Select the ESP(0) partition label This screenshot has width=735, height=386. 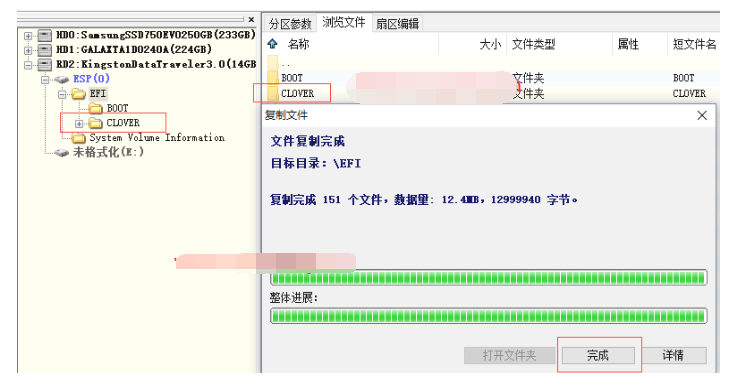tap(91, 79)
